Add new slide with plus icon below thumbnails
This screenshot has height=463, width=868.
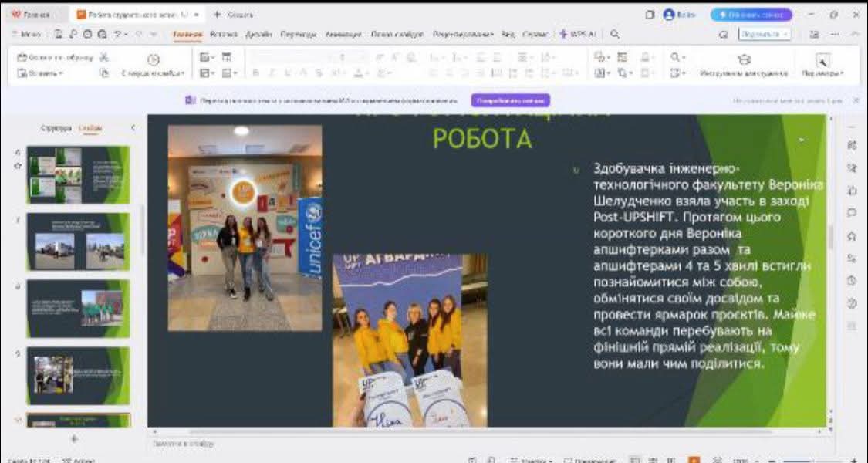tap(74, 438)
